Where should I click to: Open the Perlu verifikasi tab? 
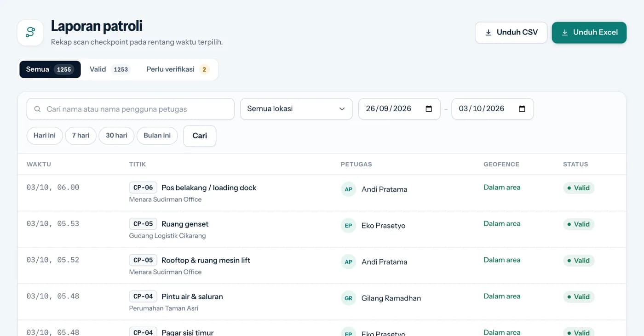point(178,69)
